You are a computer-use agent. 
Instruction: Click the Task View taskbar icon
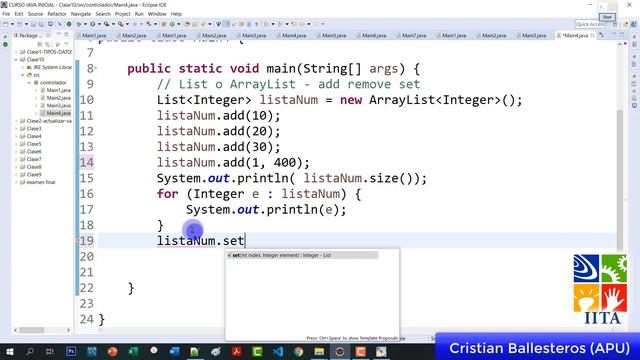50,351
